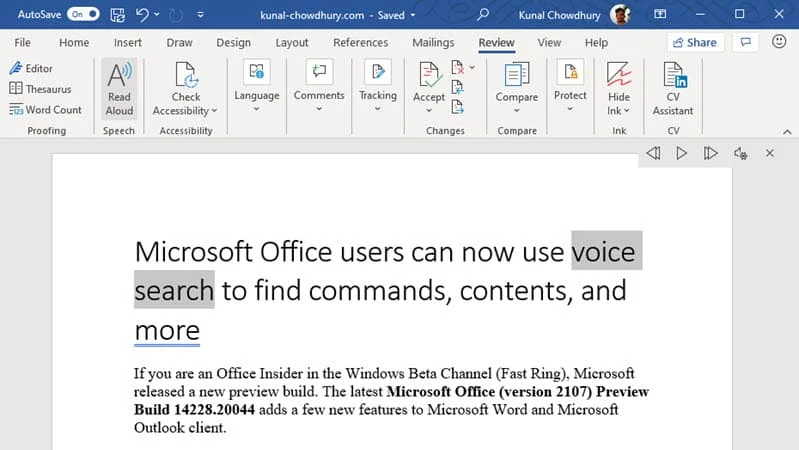The width and height of the screenshot is (799, 450).
Task: Click the Undo arrow icon
Action: [x=142, y=15]
